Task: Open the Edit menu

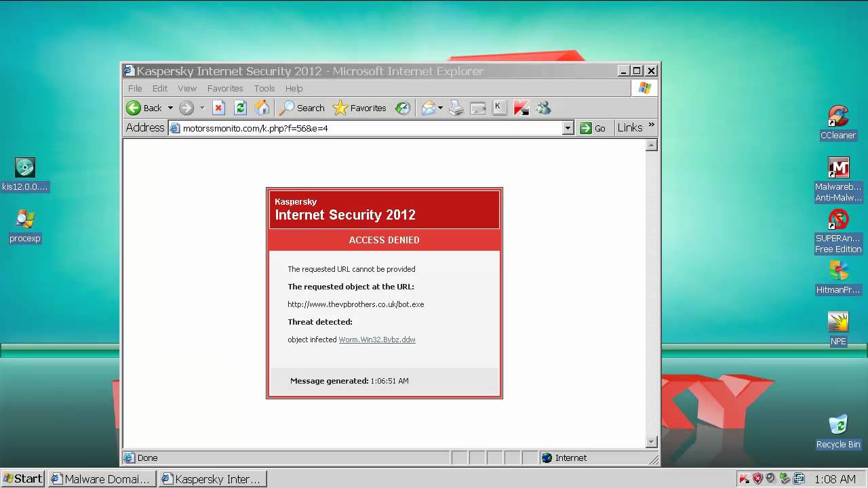Action: coord(160,88)
